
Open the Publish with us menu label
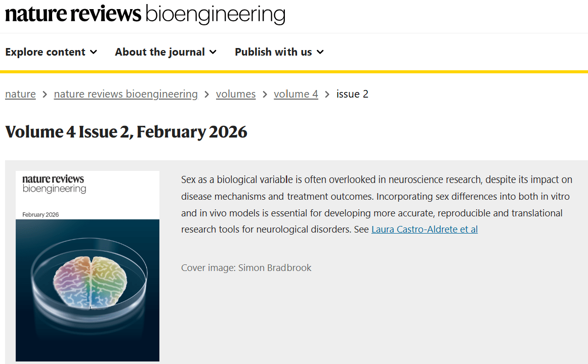[x=273, y=52]
